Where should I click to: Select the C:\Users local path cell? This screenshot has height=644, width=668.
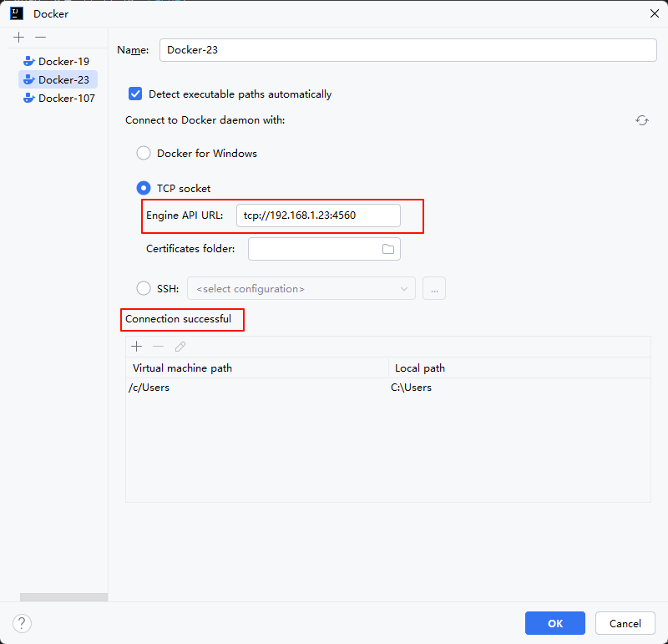(x=519, y=388)
